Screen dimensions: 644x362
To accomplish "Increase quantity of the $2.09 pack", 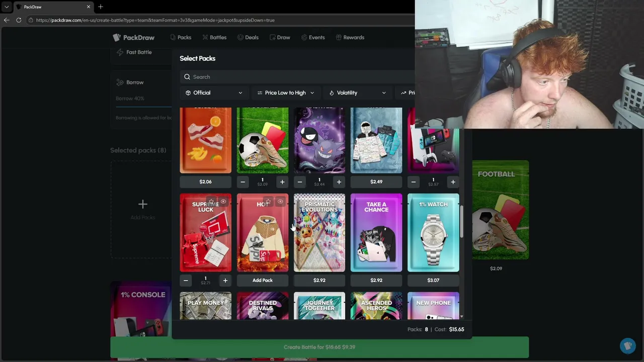I will [282, 182].
